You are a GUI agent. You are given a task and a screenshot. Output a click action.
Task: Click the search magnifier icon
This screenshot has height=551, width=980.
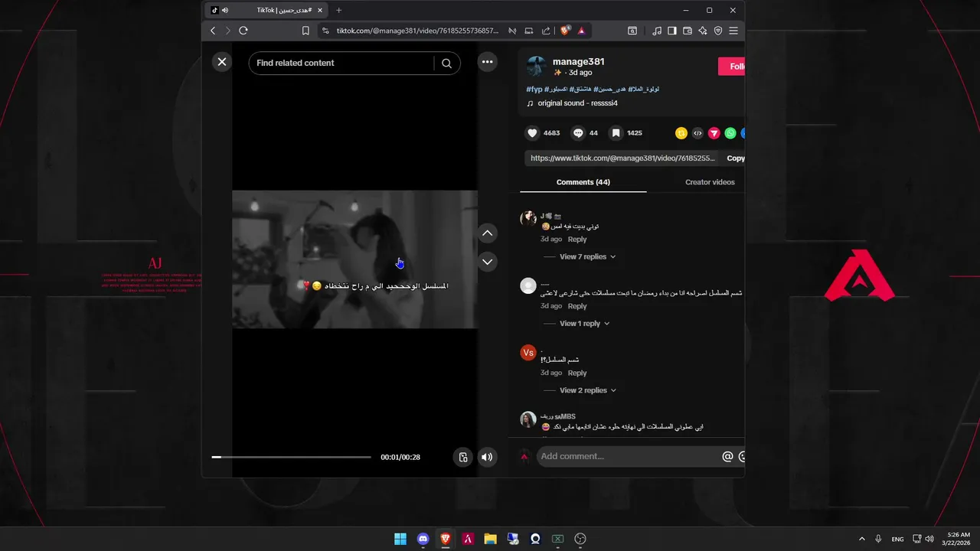pyautogui.click(x=446, y=64)
